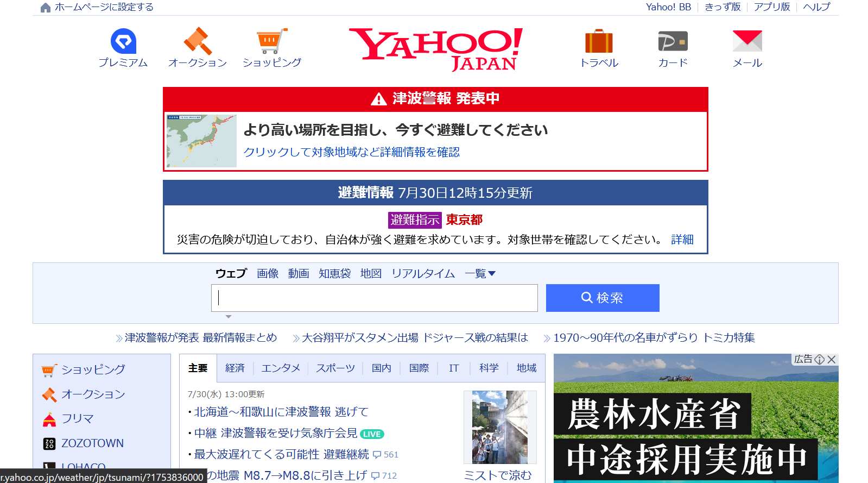Click the LIVE badge on 中継 headline
The image size is (868, 483).
point(372,434)
